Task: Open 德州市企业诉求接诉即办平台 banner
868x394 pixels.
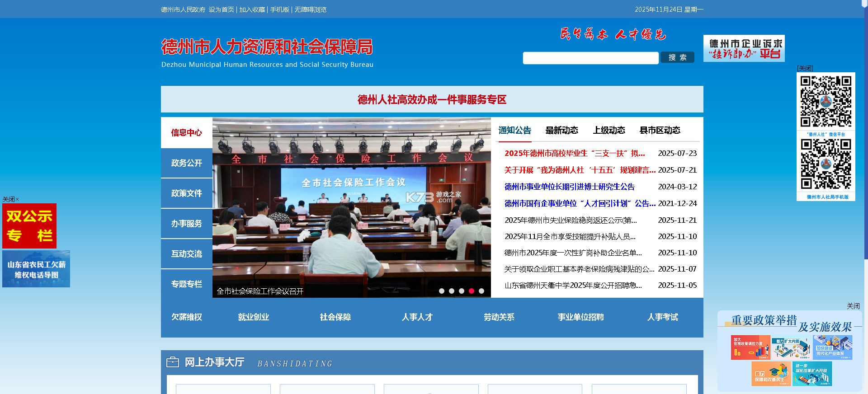Action: pyautogui.click(x=744, y=48)
